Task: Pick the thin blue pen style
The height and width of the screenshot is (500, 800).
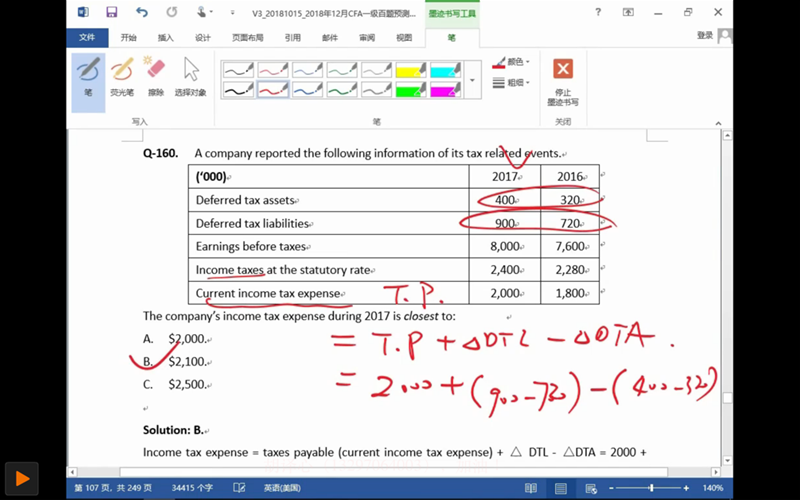Action: (308, 69)
